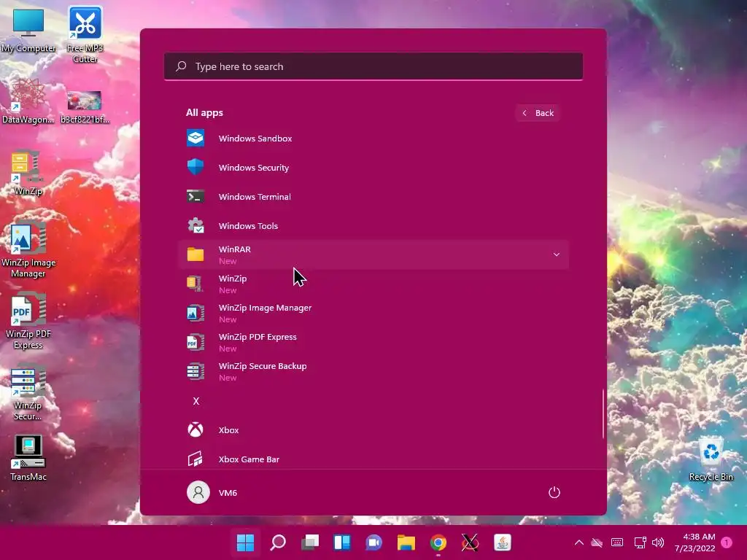Click the Windows Start button on taskbar
Screen dimensions: 747x560
pyautogui.click(x=245, y=542)
